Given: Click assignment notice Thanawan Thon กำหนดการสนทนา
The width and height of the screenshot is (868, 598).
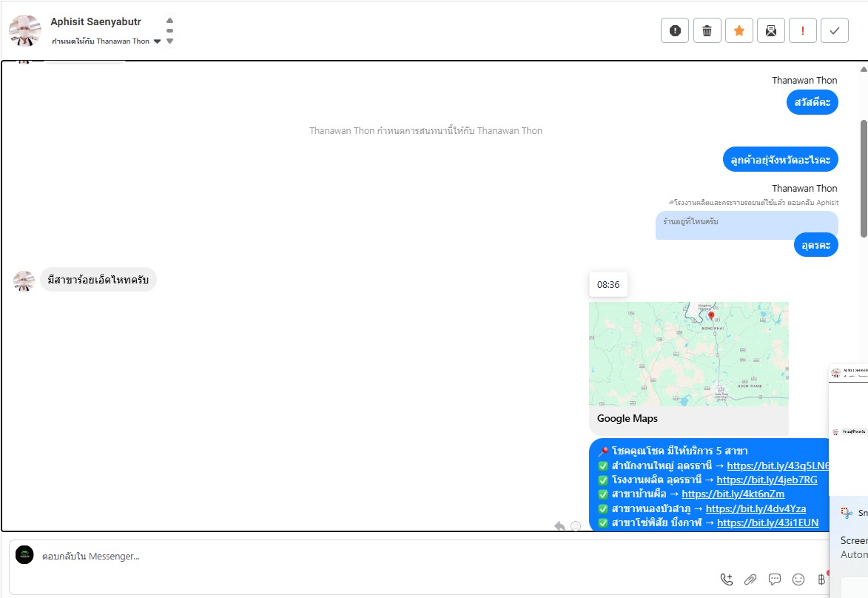Looking at the screenshot, I should 425,131.
